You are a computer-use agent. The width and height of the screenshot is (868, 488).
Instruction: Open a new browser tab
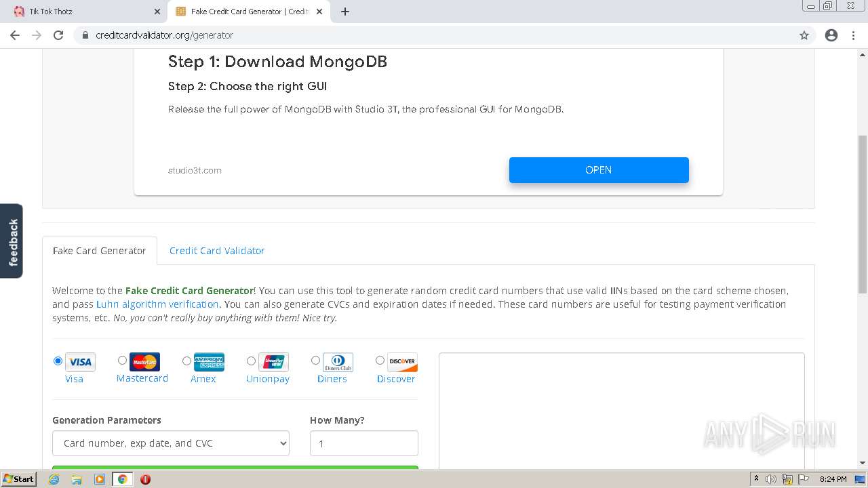(344, 12)
